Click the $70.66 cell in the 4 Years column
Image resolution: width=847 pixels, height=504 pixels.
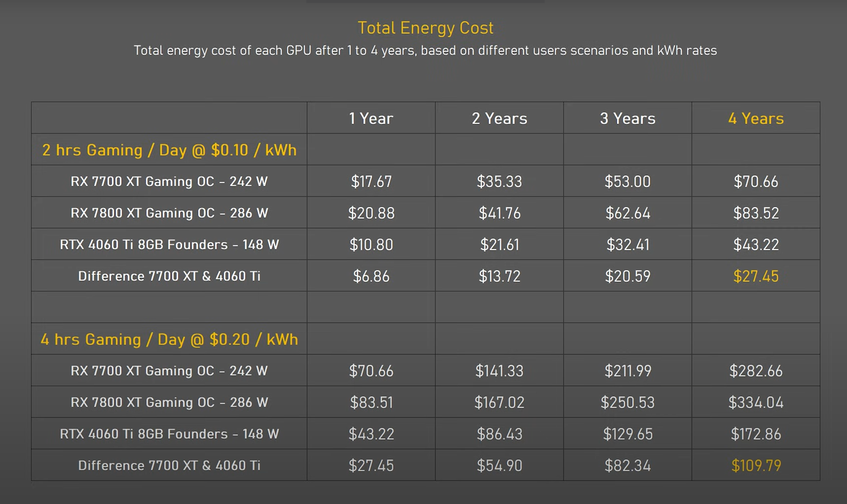[x=756, y=181]
